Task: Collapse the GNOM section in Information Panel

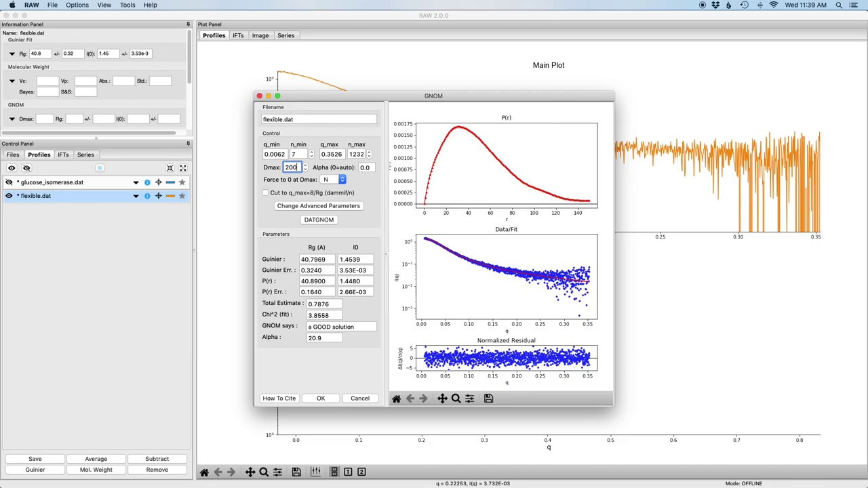Action: point(12,119)
